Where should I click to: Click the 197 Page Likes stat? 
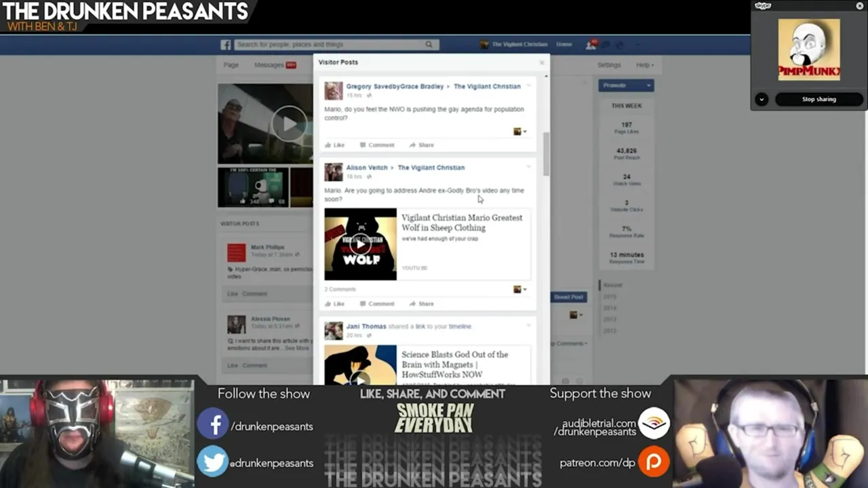626,127
